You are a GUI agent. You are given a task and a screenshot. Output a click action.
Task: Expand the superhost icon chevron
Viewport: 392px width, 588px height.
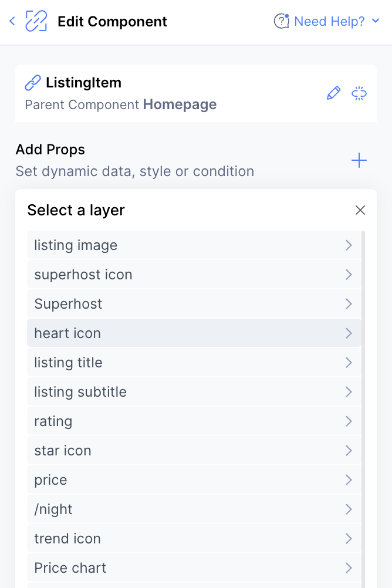point(349,275)
